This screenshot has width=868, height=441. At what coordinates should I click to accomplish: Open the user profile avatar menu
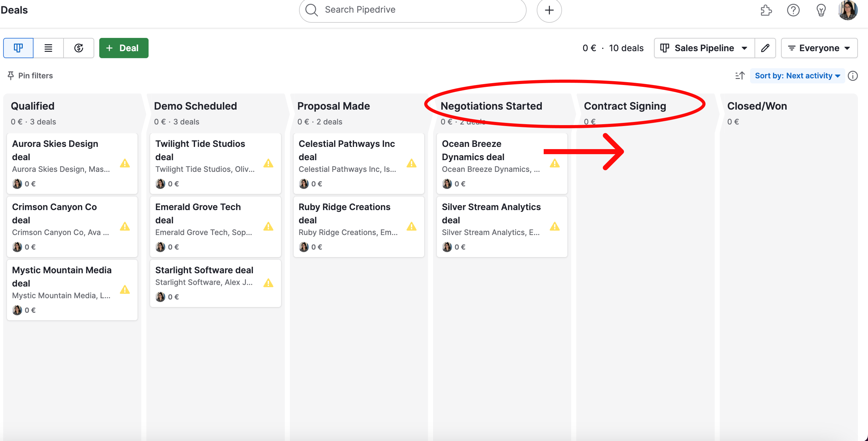tap(848, 10)
